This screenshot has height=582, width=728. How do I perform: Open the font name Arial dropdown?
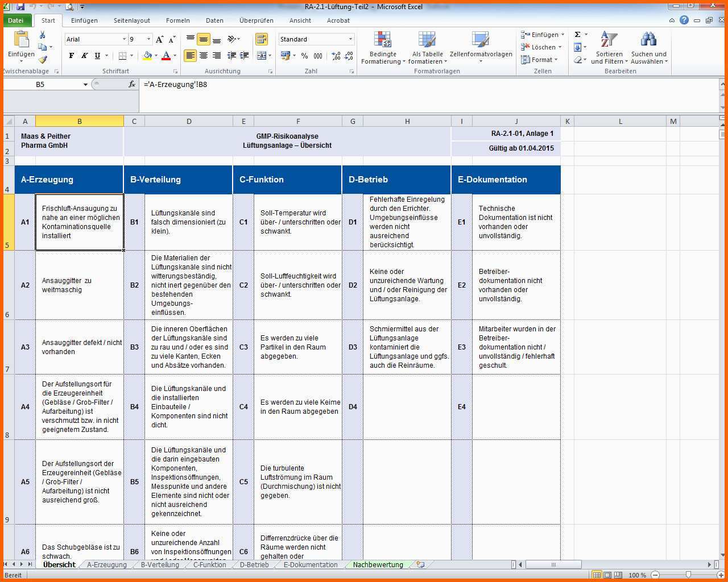(124, 39)
